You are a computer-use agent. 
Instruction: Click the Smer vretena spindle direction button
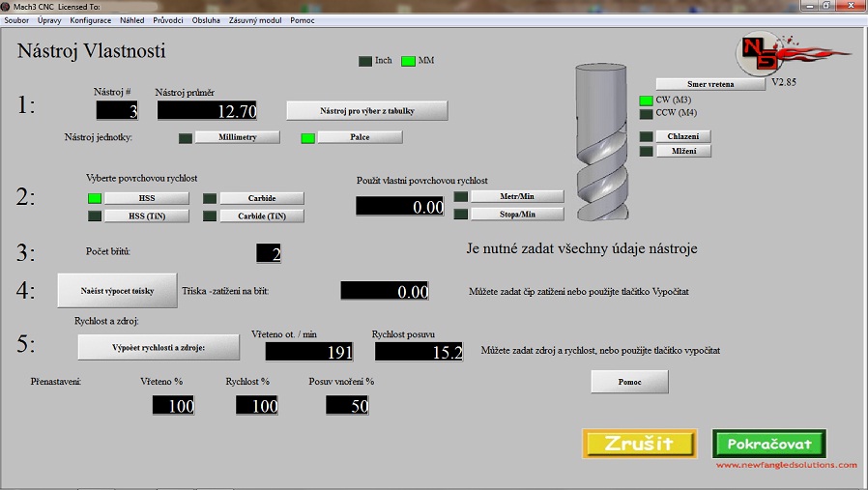click(x=710, y=84)
